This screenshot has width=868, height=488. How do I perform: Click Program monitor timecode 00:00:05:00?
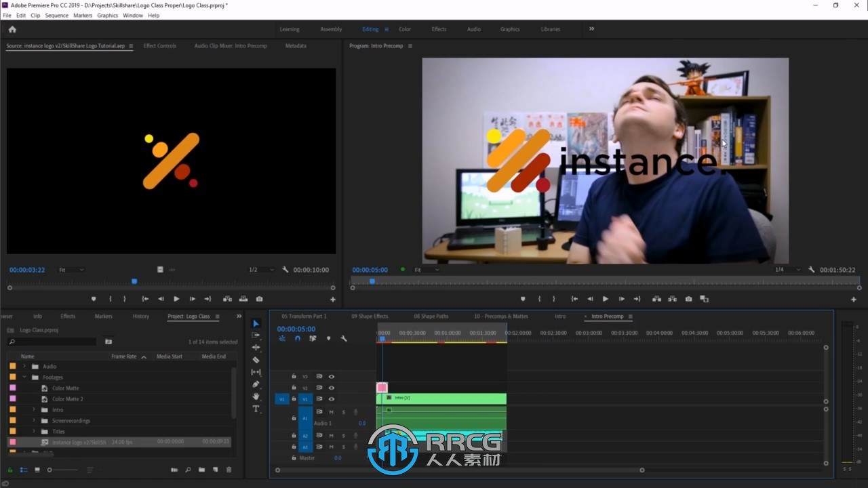point(370,270)
